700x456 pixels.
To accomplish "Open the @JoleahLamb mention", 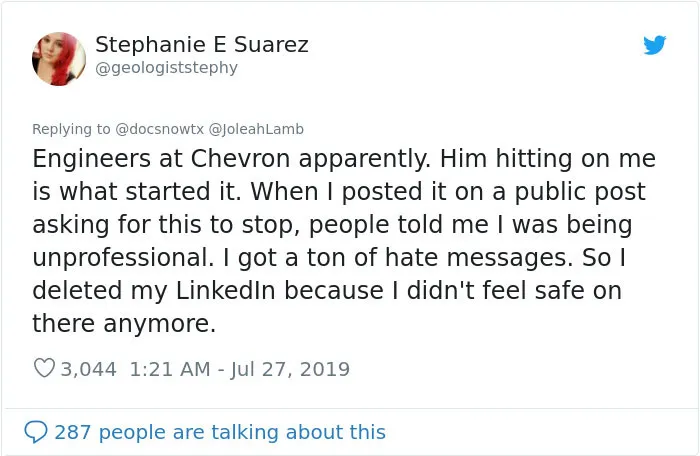I will pos(256,129).
